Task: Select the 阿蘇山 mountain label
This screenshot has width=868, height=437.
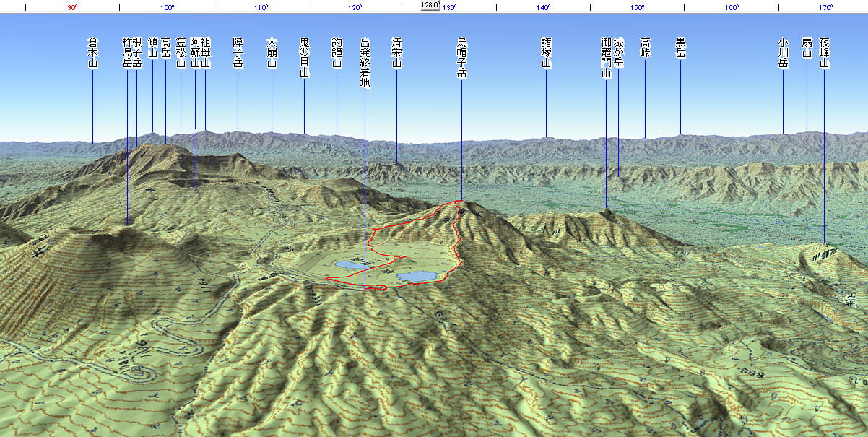Action: pos(195,53)
